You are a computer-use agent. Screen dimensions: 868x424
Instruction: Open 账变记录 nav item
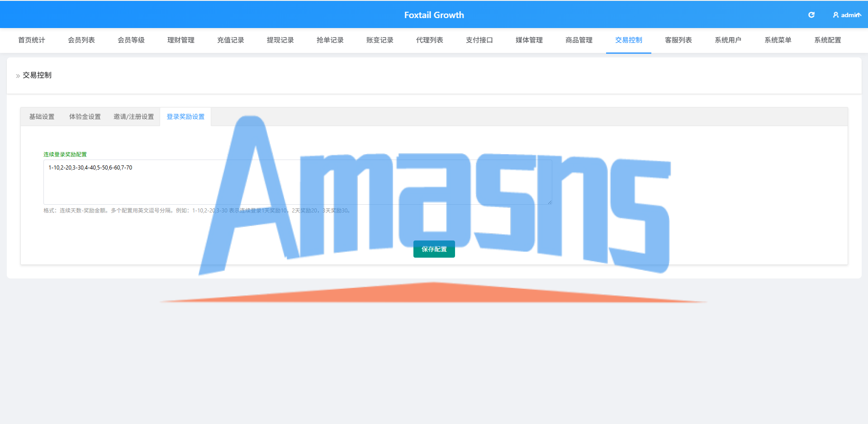coord(380,40)
